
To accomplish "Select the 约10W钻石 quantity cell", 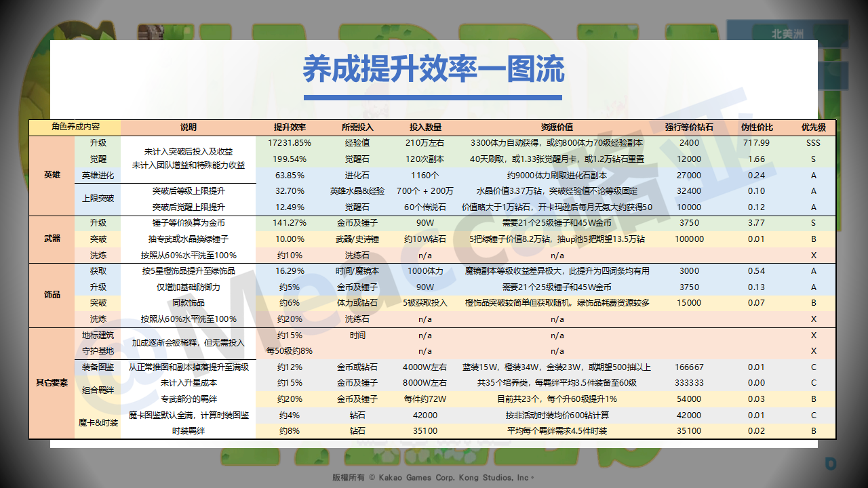I will [425, 239].
